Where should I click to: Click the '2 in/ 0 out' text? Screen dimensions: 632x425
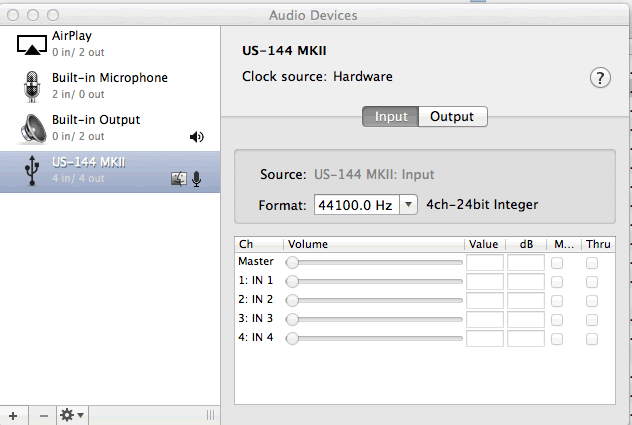78,94
